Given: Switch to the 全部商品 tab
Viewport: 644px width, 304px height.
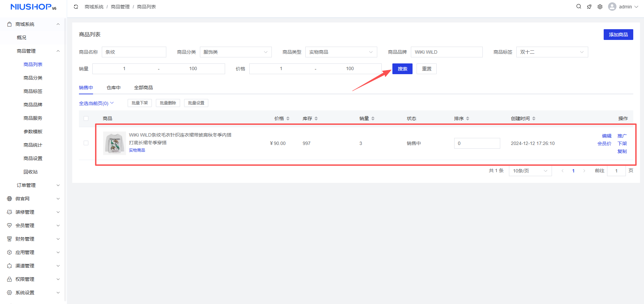Looking at the screenshot, I should [x=143, y=88].
